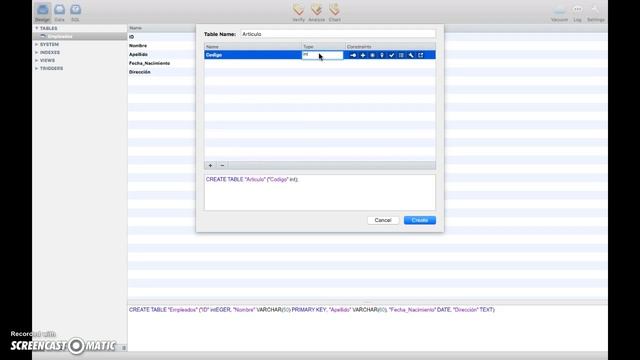Click the Analyze toolbar icon
Screen dimensions: 640x360
point(316,12)
